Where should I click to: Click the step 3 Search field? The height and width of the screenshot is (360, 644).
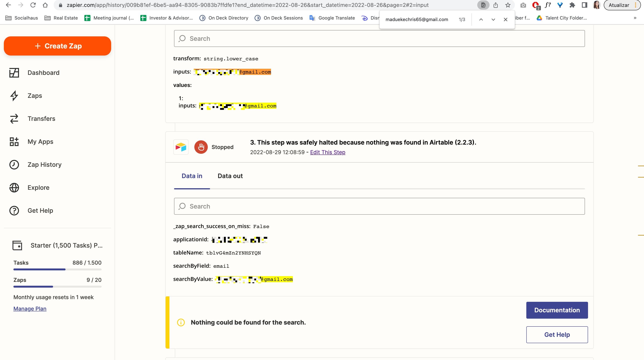coord(379,206)
